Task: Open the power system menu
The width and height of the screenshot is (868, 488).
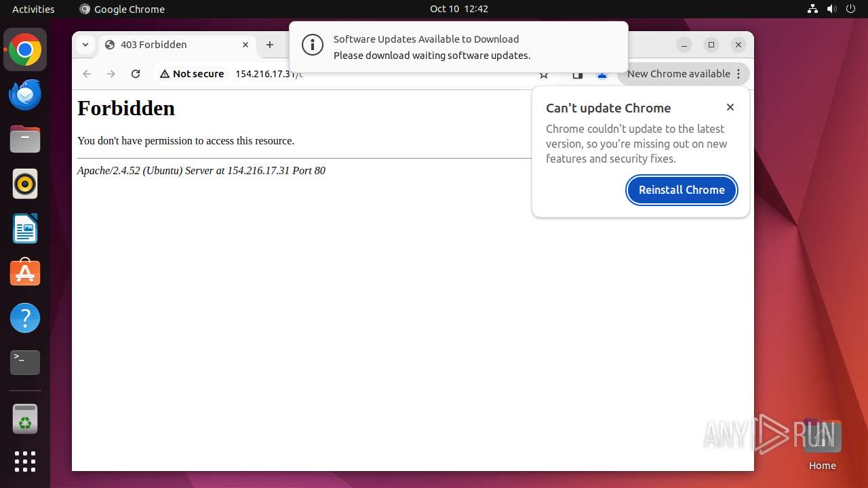Action: (x=851, y=9)
